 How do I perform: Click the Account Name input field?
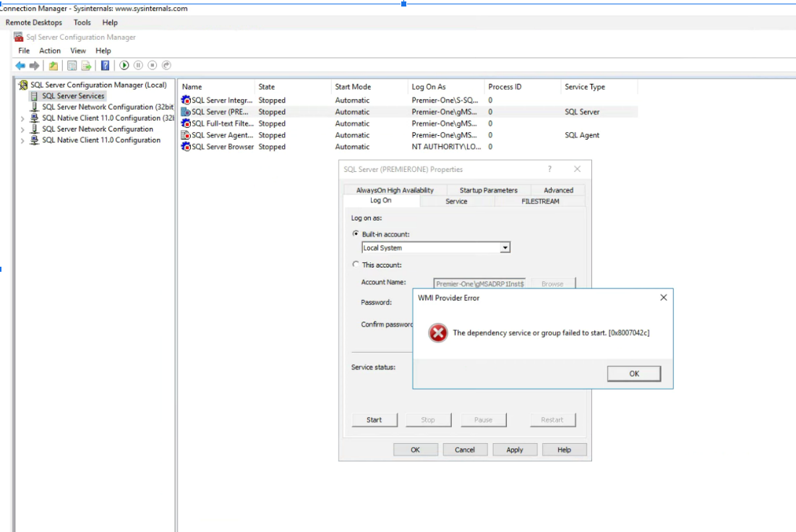point(479,283)
